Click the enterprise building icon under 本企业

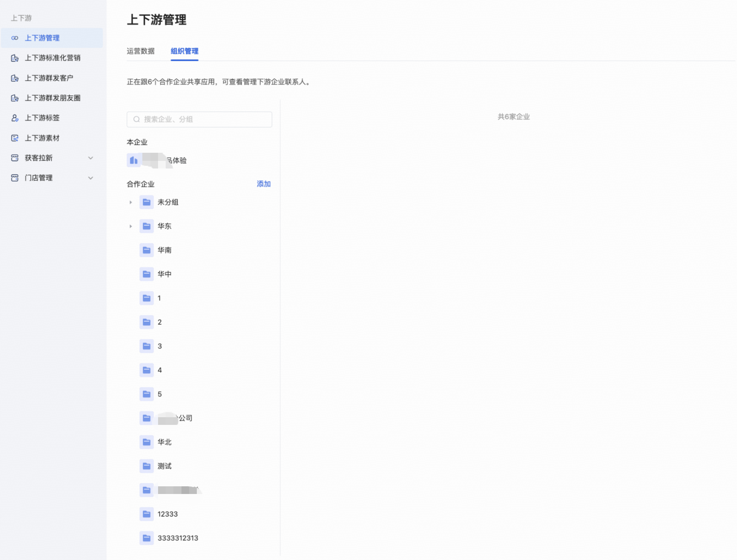click(134, 160)
